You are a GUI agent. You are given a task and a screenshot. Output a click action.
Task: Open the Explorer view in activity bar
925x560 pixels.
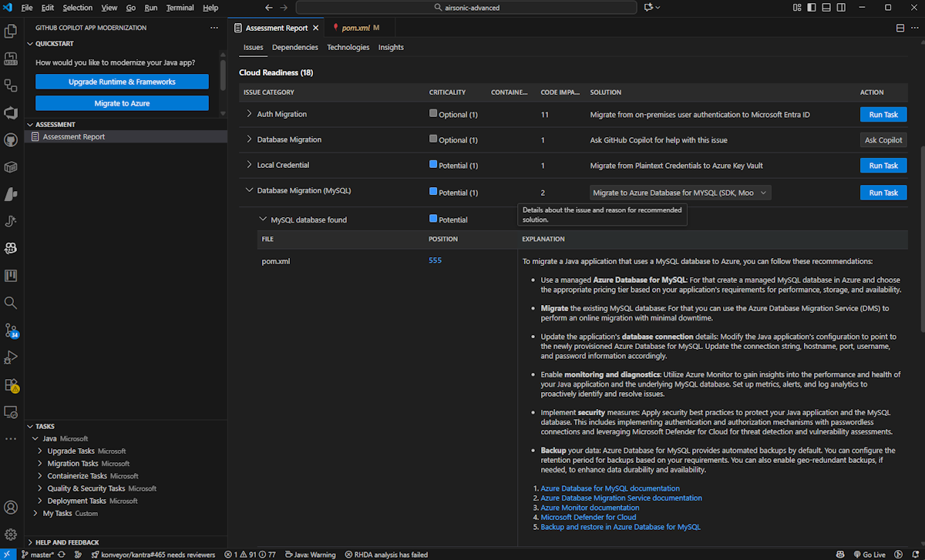[x=11, y=32]
